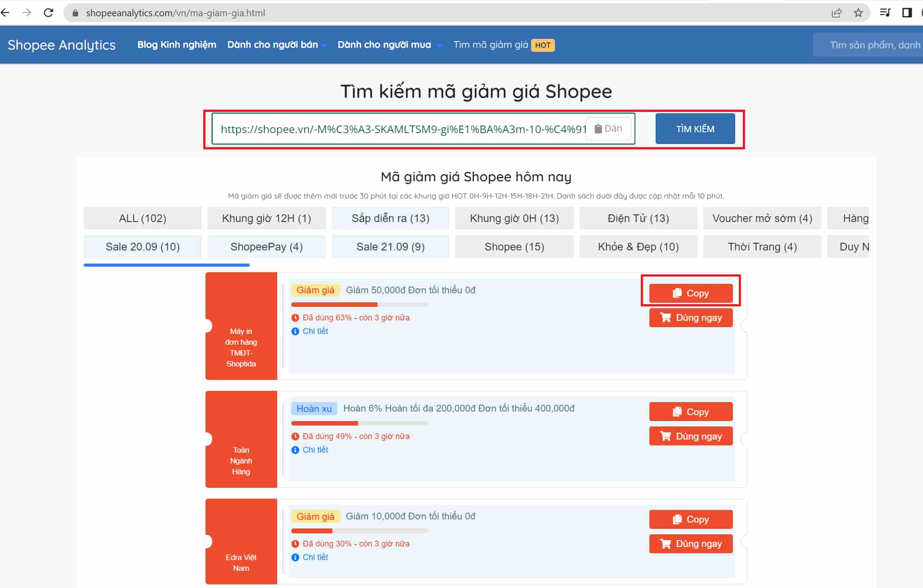Viewport: 923px width, 588px height.
Task: Open media control playlist icon
Action: (885, 13)
